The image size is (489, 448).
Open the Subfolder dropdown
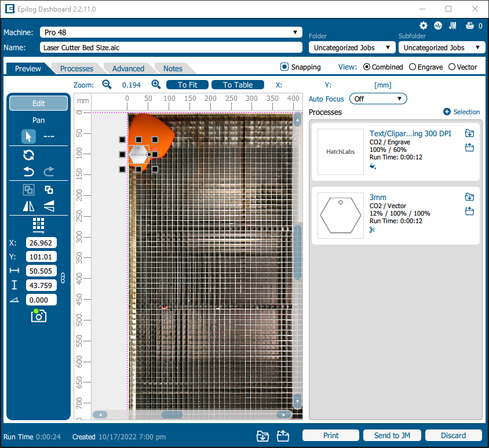441,48
